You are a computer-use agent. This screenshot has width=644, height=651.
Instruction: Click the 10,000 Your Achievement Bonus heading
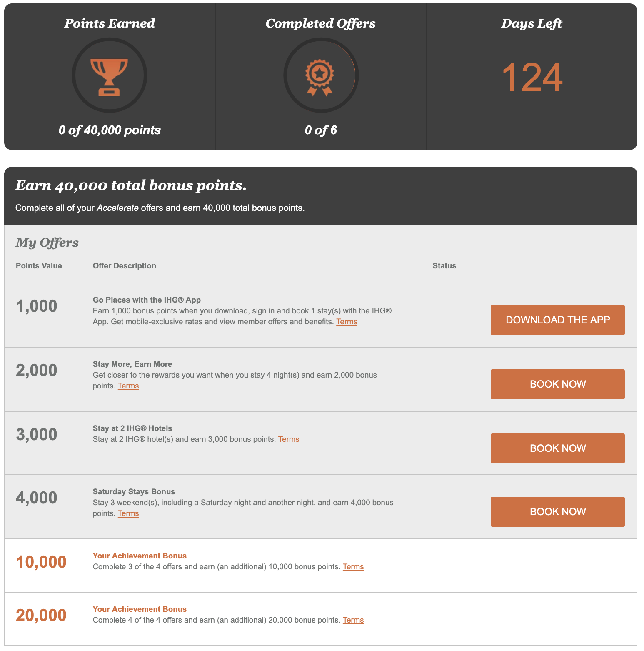(x=139, y=556)
